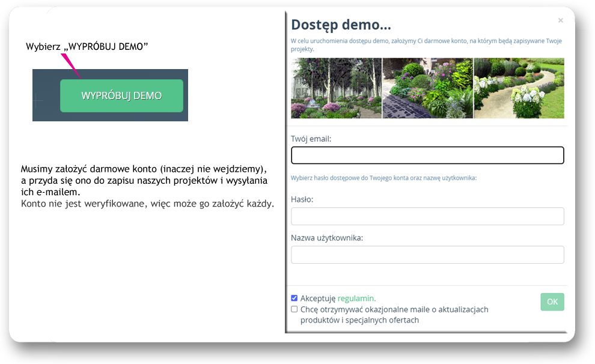This screenshot has width=595, height=364.
Task: Select the Nazwa użytkownika text field
Action: click(x=427, y=255)
